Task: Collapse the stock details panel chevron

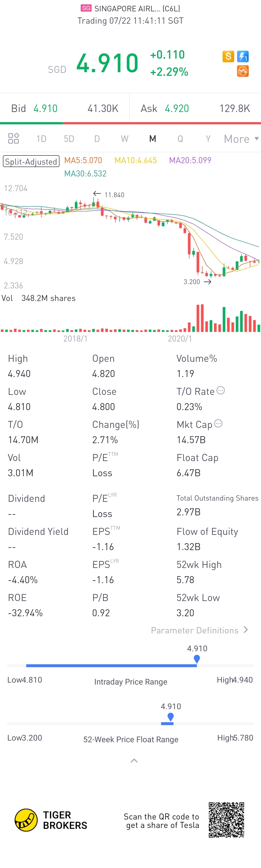Action: point(134,761)
